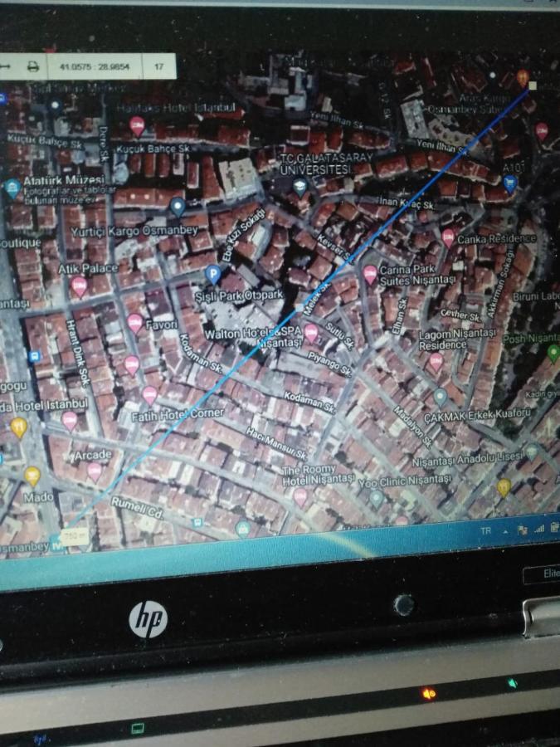Image resolution: width=560 pixels, height=747 pixels.
Task: Open the Canka Residence pin
Action: click(448, 237)
